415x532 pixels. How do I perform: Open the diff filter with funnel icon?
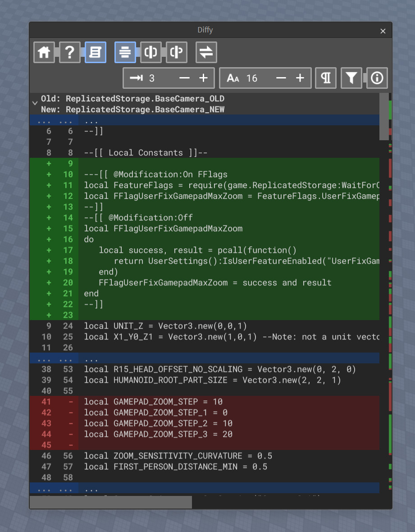351,78
